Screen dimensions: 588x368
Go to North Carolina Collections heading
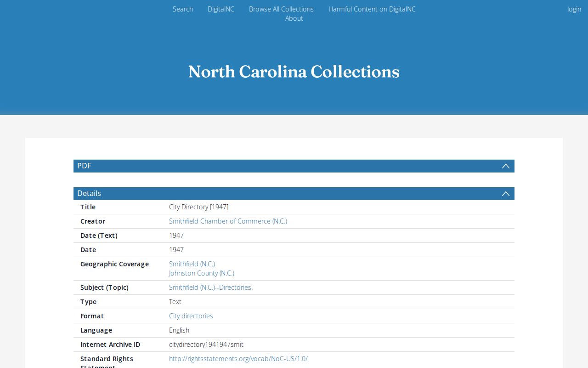click(294, 72)
